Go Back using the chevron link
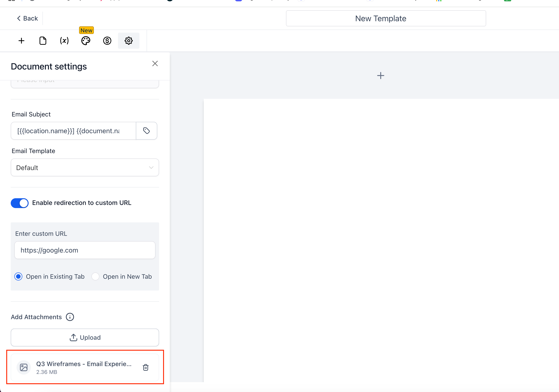The height and width of the screenshot is (392, 559). (x=27, y=19)
